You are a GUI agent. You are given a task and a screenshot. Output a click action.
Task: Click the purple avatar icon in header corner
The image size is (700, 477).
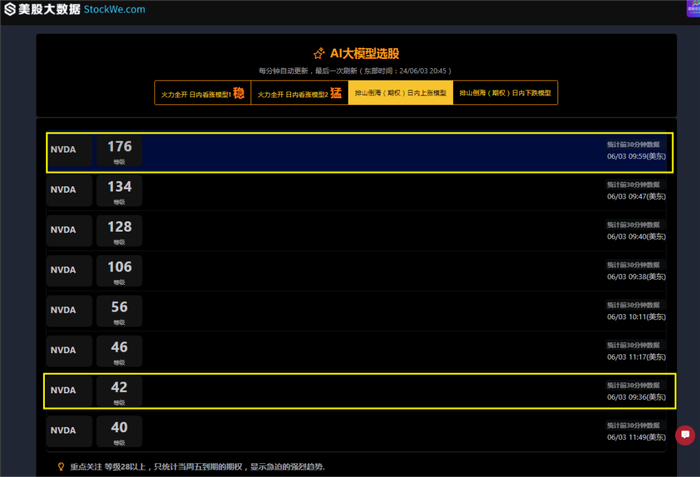(693, 8)
